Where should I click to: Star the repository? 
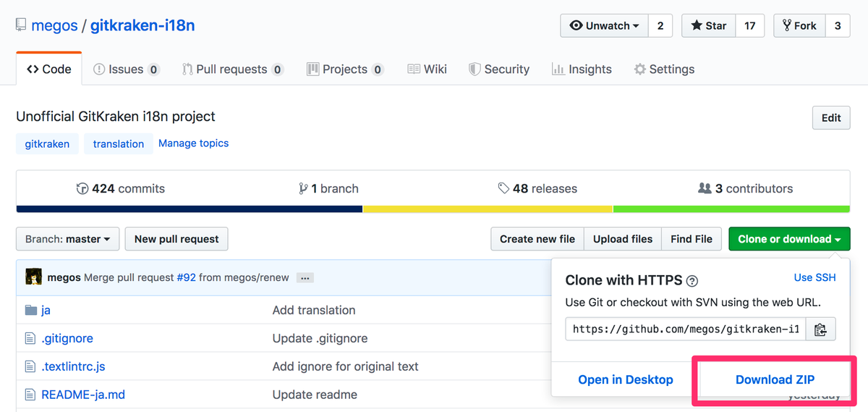709,25
